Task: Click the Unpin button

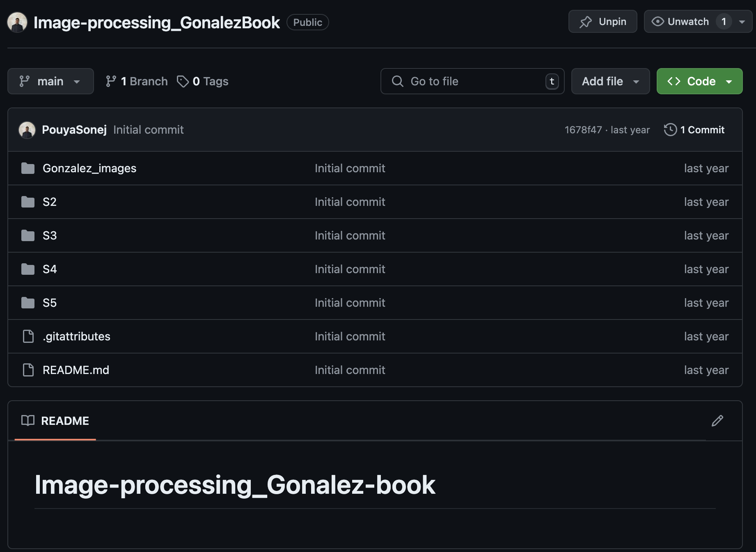Action: [x=603, y=21]
